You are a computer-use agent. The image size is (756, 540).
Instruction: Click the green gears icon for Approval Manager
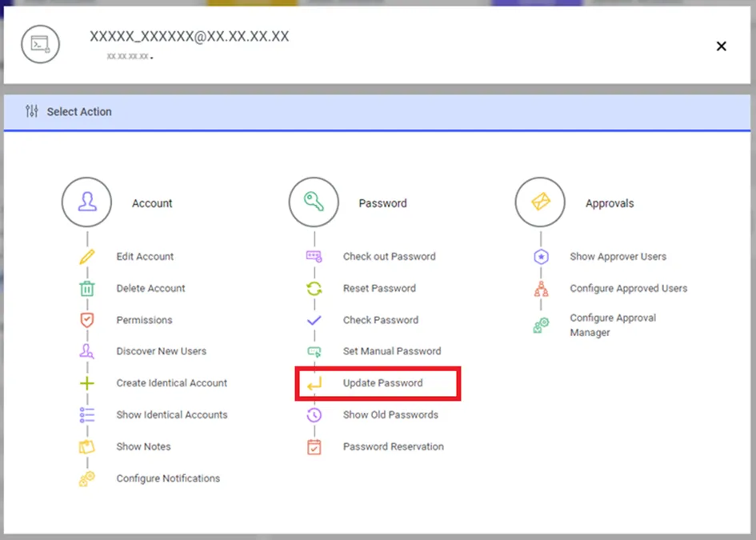541,325
